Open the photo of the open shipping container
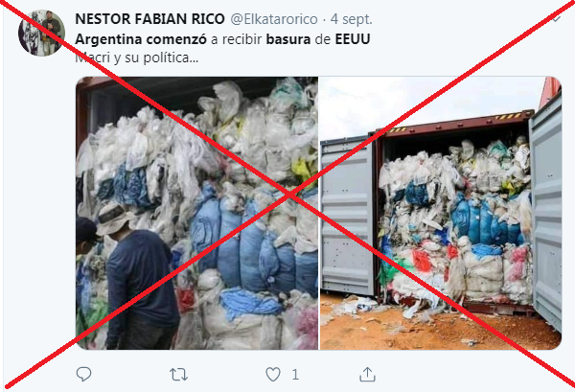 (x=441, y=213)
